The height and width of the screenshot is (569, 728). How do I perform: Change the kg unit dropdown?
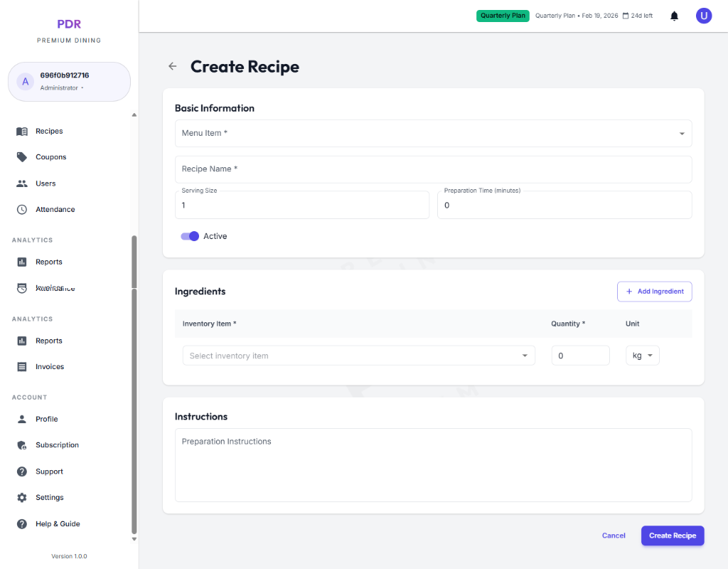point(642,356)
